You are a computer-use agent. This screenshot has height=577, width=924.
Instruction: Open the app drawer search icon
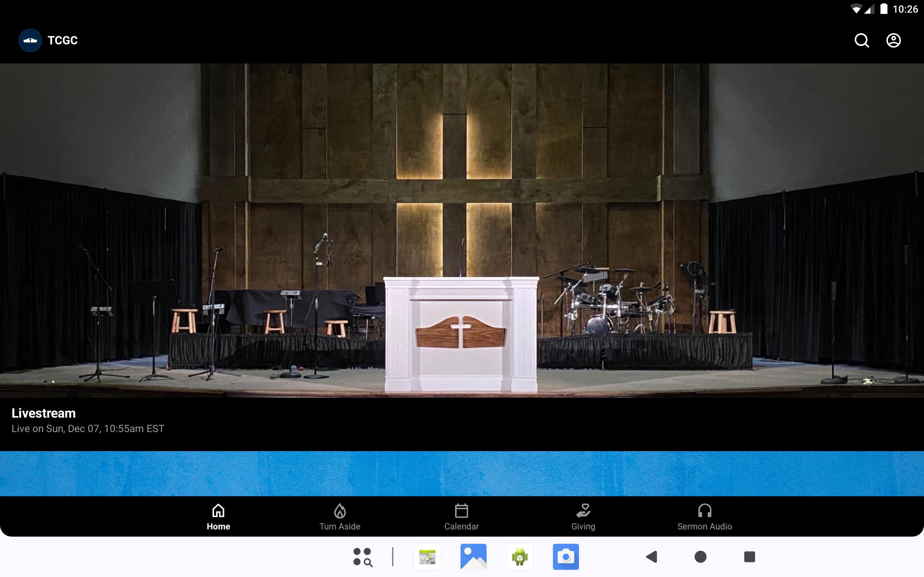click(362, 557)
